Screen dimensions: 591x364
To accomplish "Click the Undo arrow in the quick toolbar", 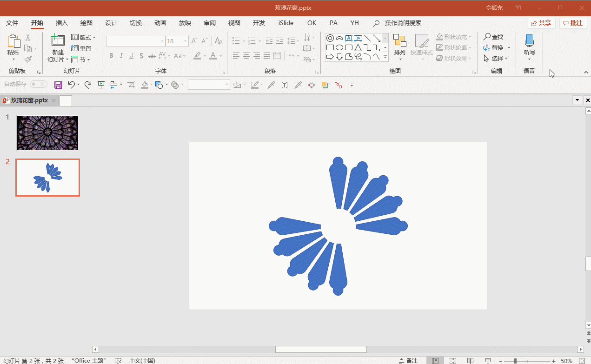I will pyautogui.click(x=71, y=85).
